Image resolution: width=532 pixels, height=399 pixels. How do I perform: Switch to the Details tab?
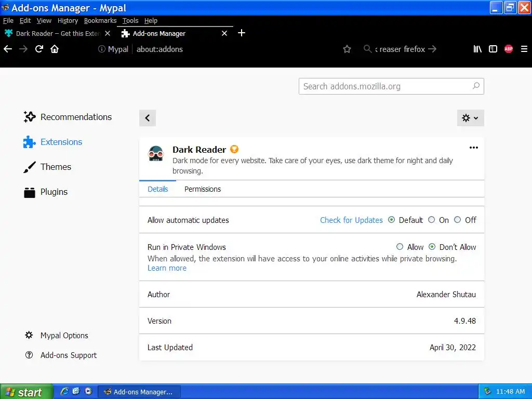click(158, 189)
